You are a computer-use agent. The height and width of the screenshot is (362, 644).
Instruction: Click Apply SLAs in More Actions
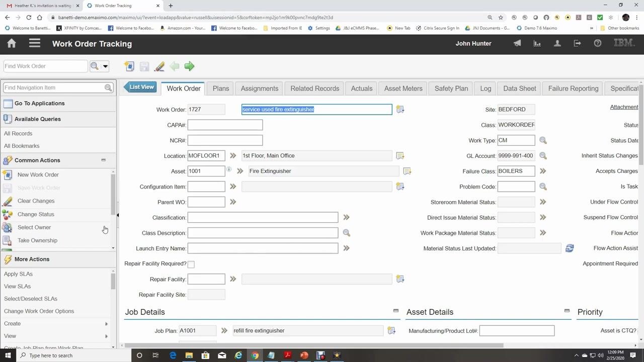click(x=18, y=274)
